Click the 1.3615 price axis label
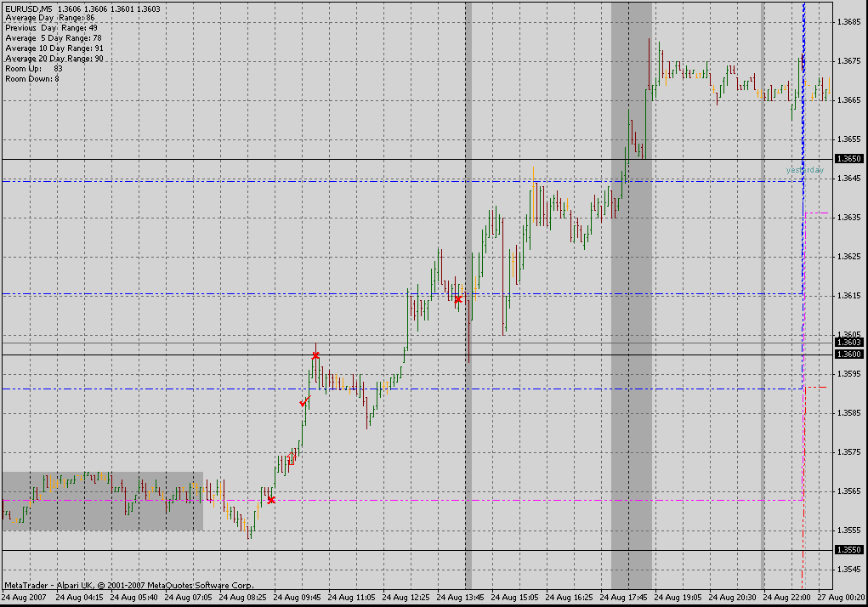The width and height of the screenshot is (868, 607). click(848, 296)
